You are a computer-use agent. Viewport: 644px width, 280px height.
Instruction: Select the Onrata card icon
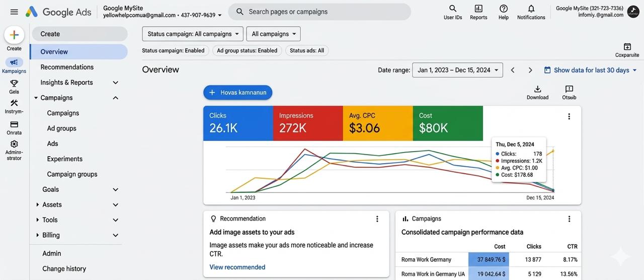click(x=14, y=124)
